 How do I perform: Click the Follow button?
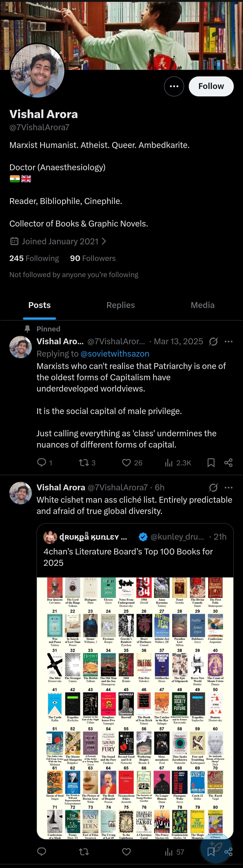coord(211,86)
